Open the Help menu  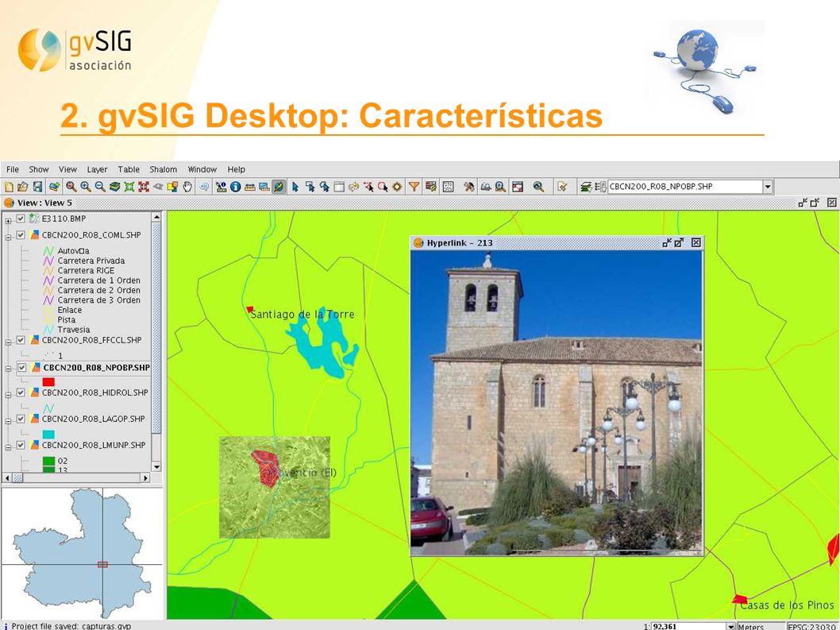236,169
